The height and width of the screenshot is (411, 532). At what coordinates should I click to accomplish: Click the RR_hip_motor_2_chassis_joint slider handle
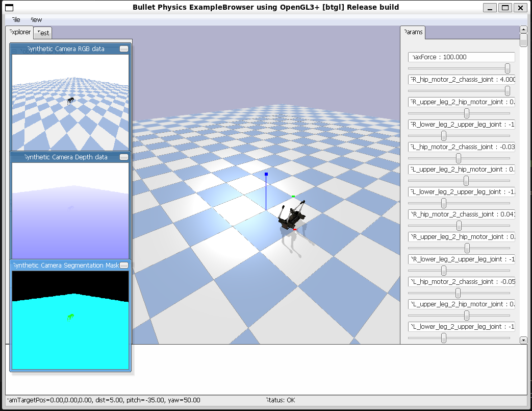[459, 226]
